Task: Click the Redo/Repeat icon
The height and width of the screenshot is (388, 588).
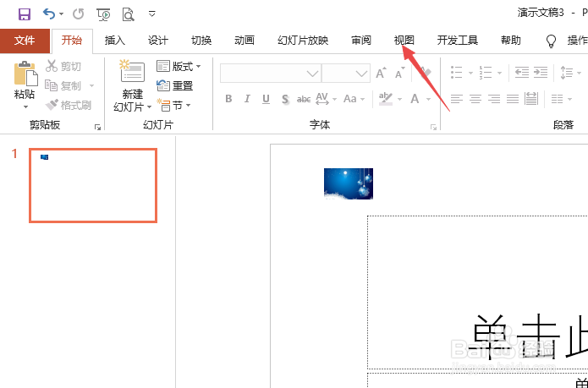Action: pos(79,14)
